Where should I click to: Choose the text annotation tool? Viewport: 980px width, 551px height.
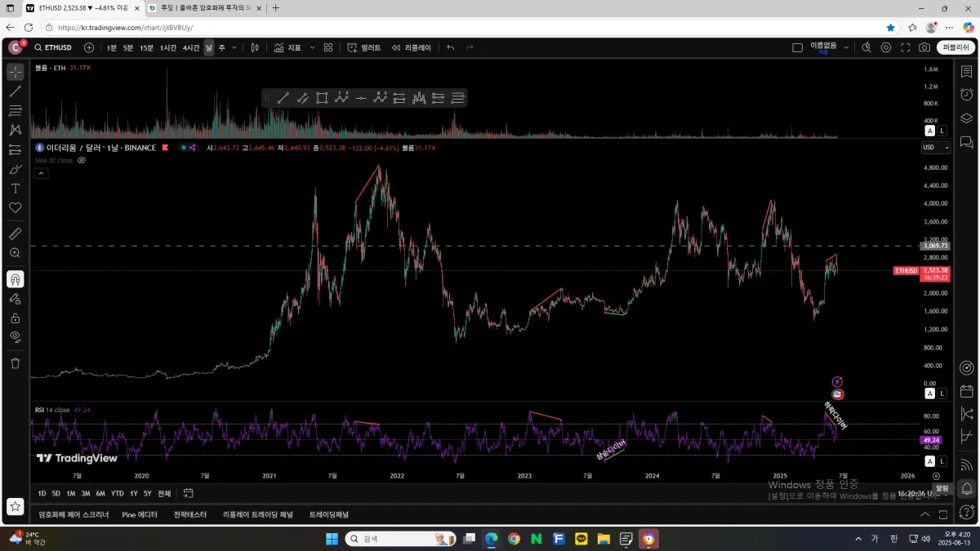[15, 188]
